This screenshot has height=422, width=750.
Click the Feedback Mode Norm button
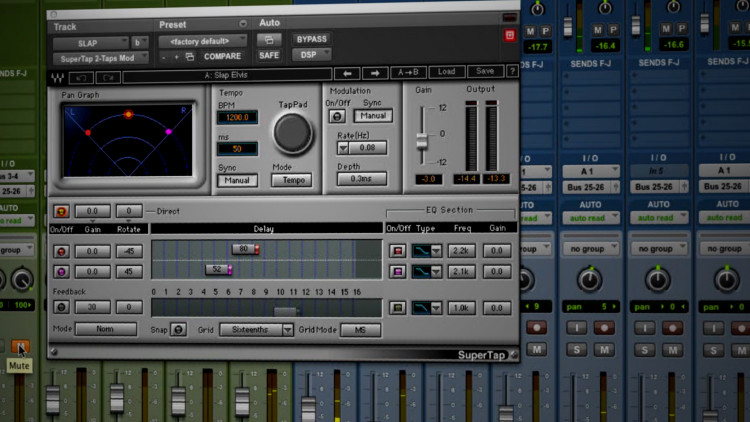105,329
